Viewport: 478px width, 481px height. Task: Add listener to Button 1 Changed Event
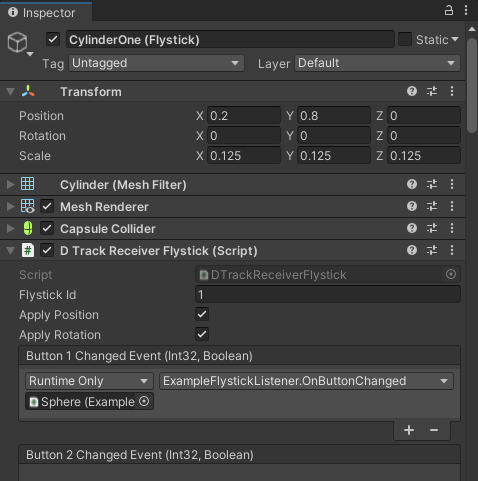point(409,430)
